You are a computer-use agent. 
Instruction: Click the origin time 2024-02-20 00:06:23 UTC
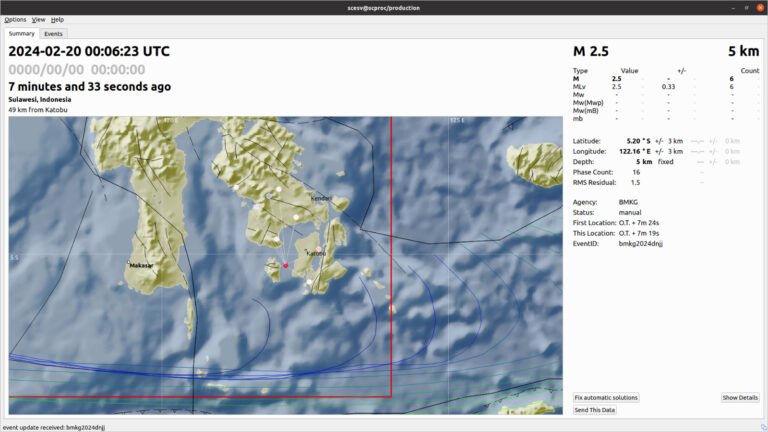pyautogui.click(x=89, y=51)
